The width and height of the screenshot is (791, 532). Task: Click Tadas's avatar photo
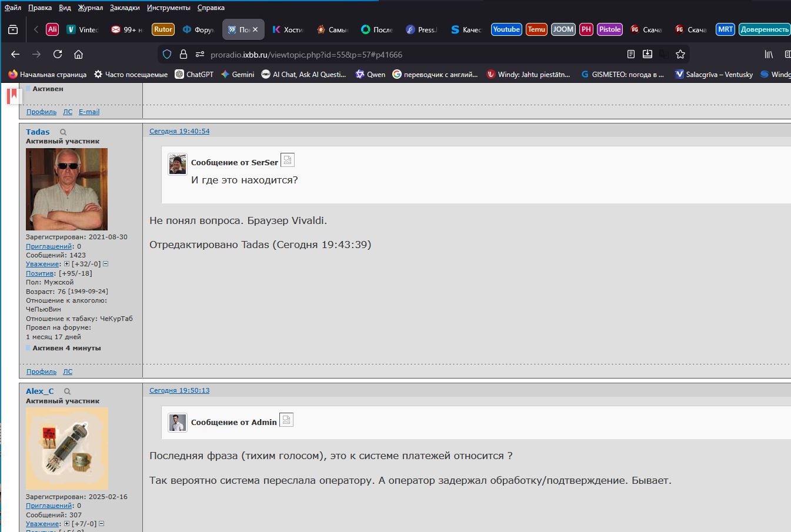[66, 189]
